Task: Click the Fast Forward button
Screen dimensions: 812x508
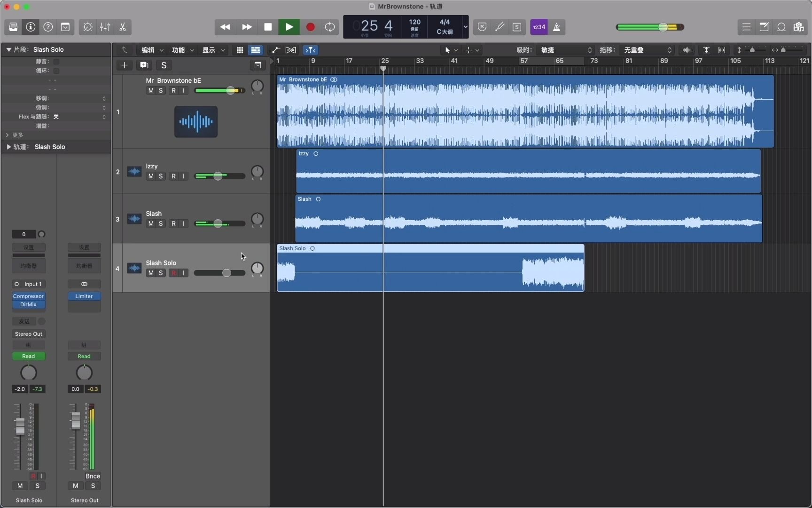Action: (x=247, y=27)
